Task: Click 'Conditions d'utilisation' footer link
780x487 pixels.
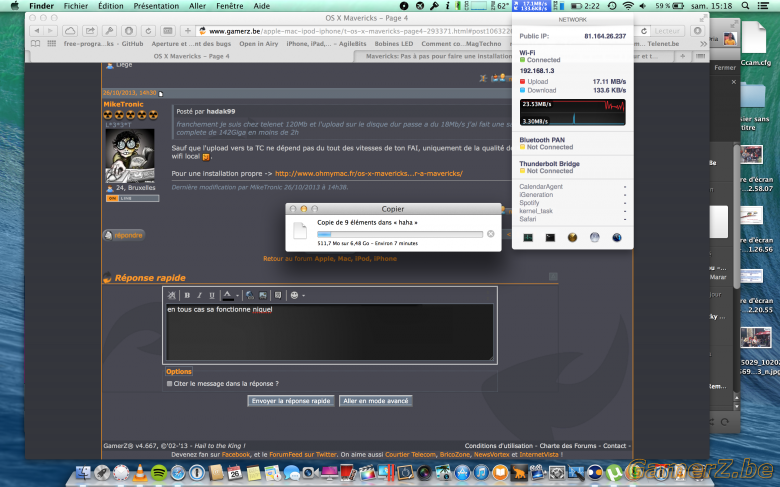Action: 498,446
